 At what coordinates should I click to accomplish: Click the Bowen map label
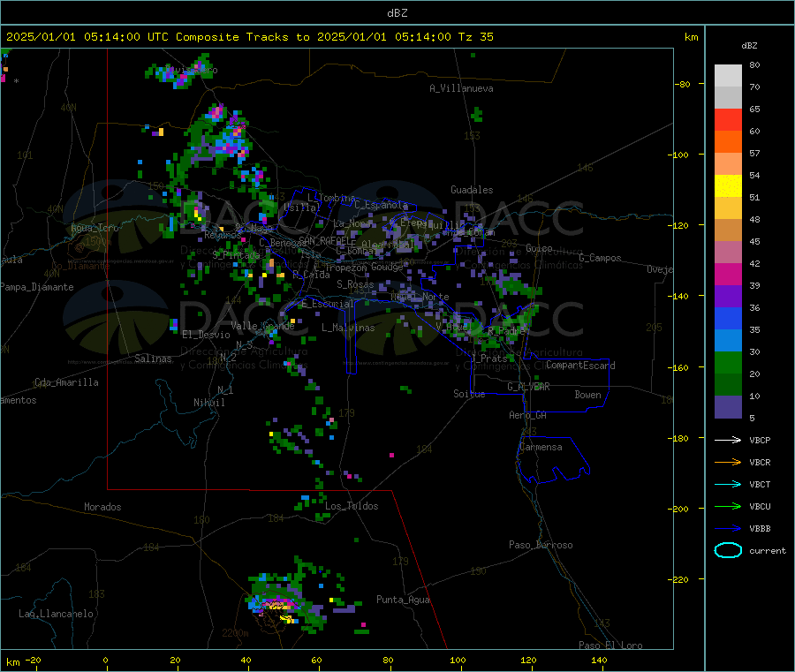click(587, 395)
